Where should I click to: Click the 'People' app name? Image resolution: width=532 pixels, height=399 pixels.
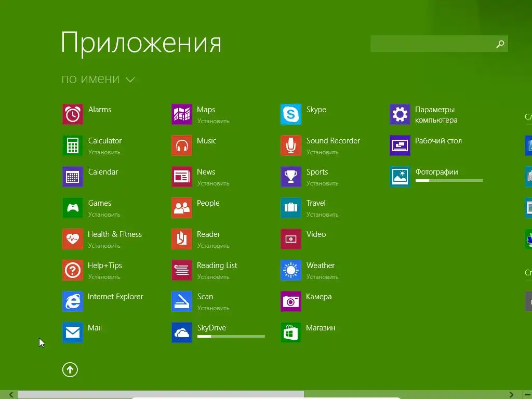tap(208, 203)
